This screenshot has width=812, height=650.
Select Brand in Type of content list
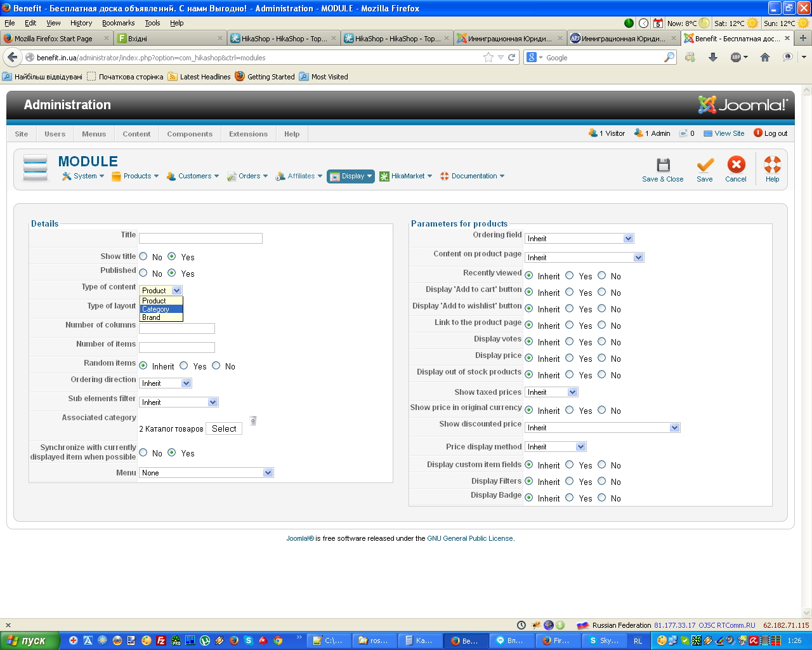pos(161,317)
